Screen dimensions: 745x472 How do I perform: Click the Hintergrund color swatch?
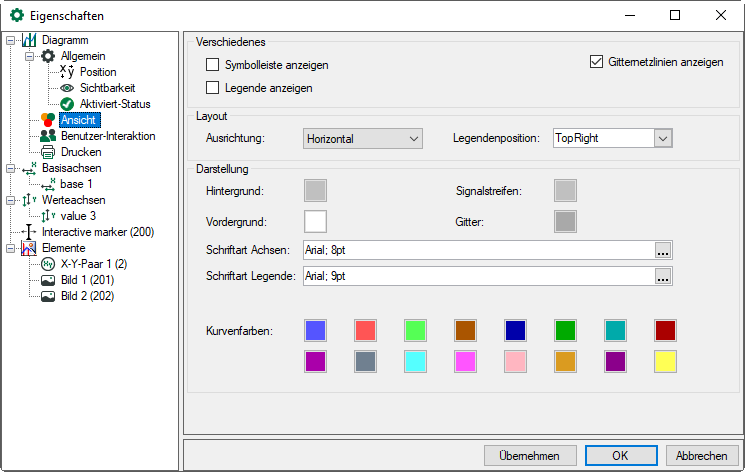[x=316, y=190]
